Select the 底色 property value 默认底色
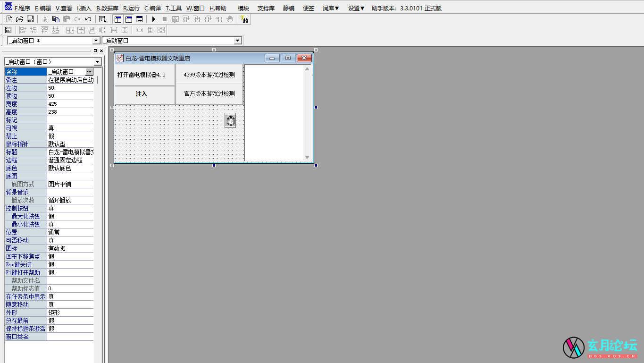The image size is (644, 363). pos(70,168)
